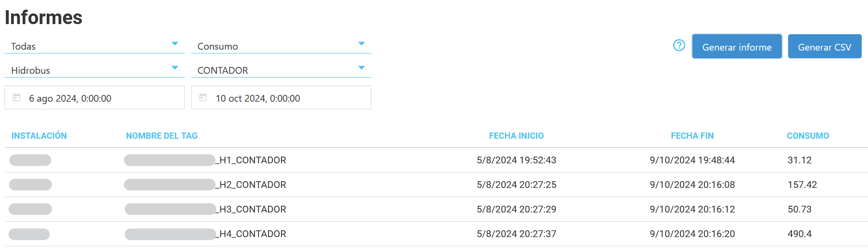Click the help question mark icon
The image size is (868, 252).
[679, 45]
